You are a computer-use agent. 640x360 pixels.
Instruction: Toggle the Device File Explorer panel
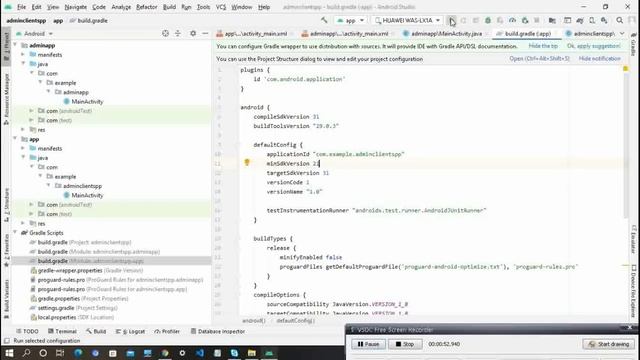coord(634,291)
